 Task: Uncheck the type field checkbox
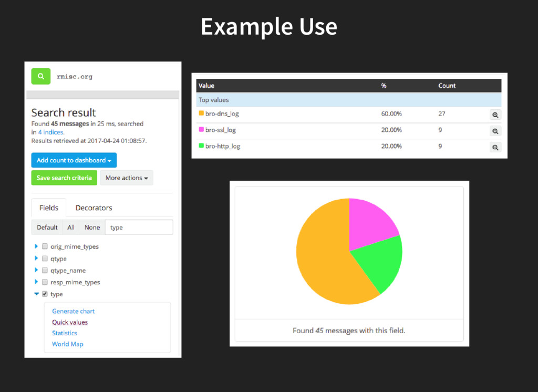[45, 294]
